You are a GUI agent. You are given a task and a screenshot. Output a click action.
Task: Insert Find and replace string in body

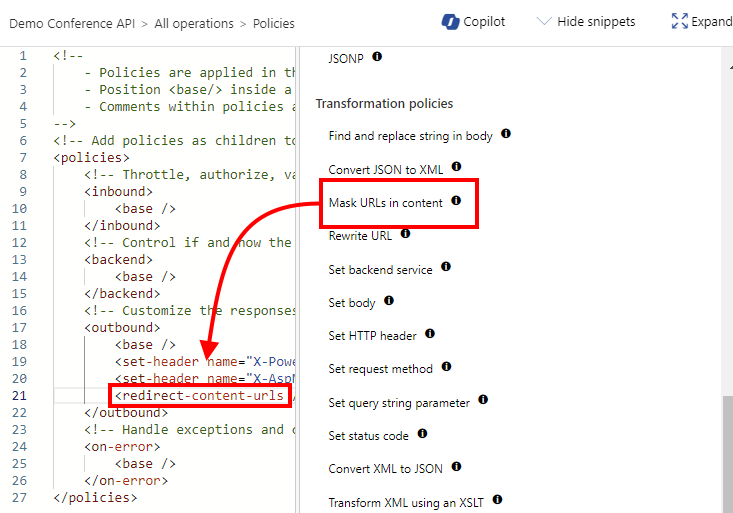pos(410,136)
